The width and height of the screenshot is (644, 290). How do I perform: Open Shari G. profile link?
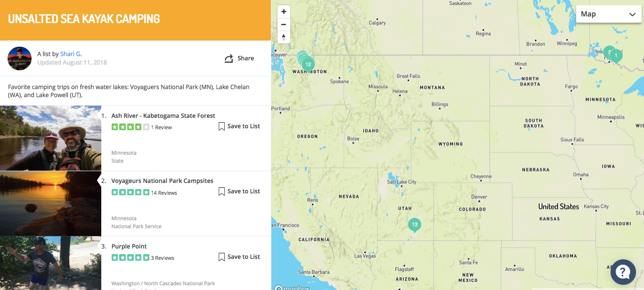tap(71, 54)
